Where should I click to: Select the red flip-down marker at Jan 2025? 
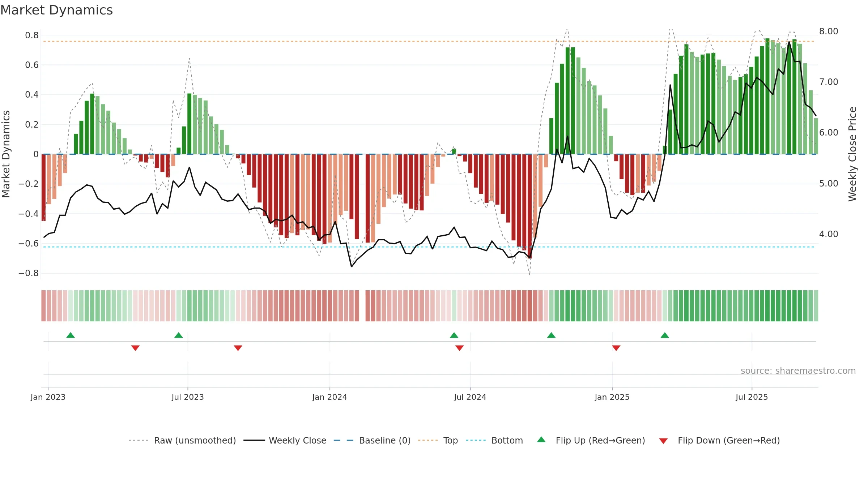point(616,348)
